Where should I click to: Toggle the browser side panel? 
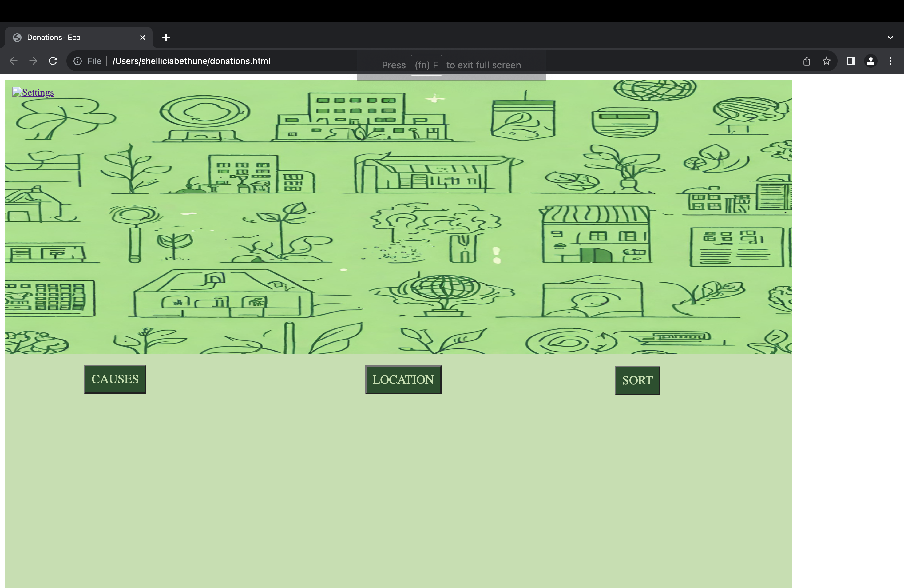(851, 61)
